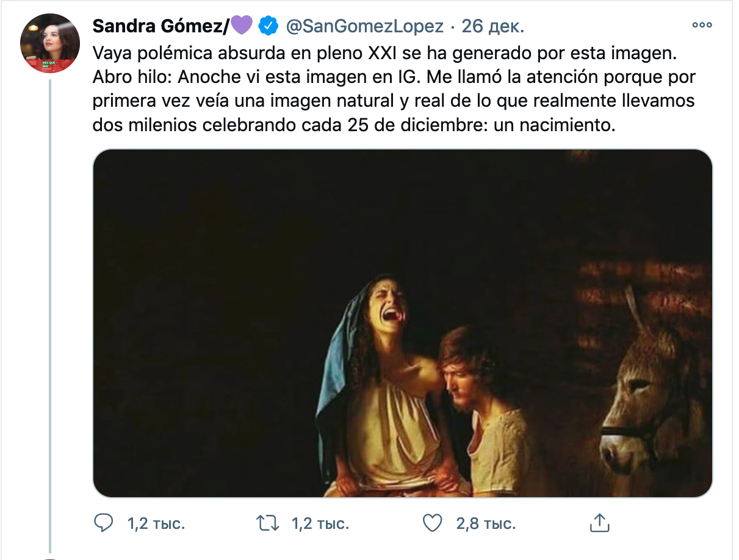Click the retweet arrows icon
Screen dimensions: 739x560
pyautogui.click(x=269, y=523)
